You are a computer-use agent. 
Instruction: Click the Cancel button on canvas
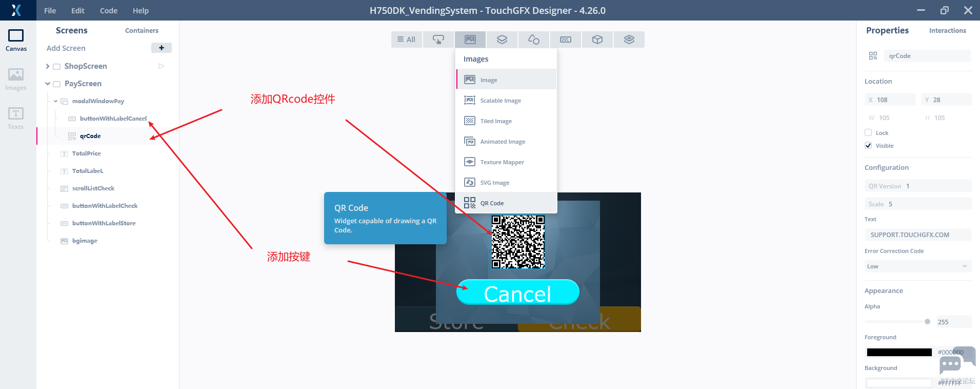tap(518, 292)
